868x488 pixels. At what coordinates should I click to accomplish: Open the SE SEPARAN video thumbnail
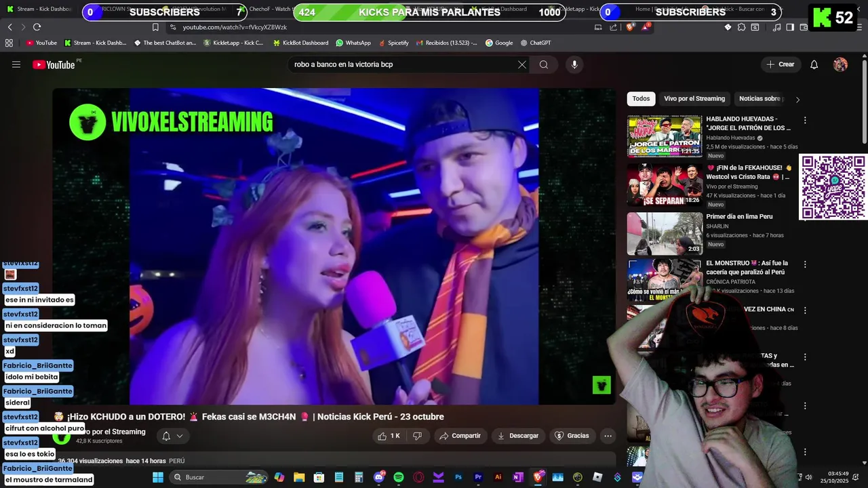[x=665, y=184]
